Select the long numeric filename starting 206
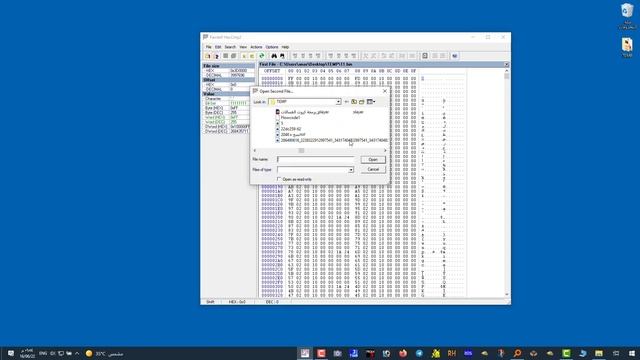Image resolution: width=640 pixels, height=360 pixels. 331,140
